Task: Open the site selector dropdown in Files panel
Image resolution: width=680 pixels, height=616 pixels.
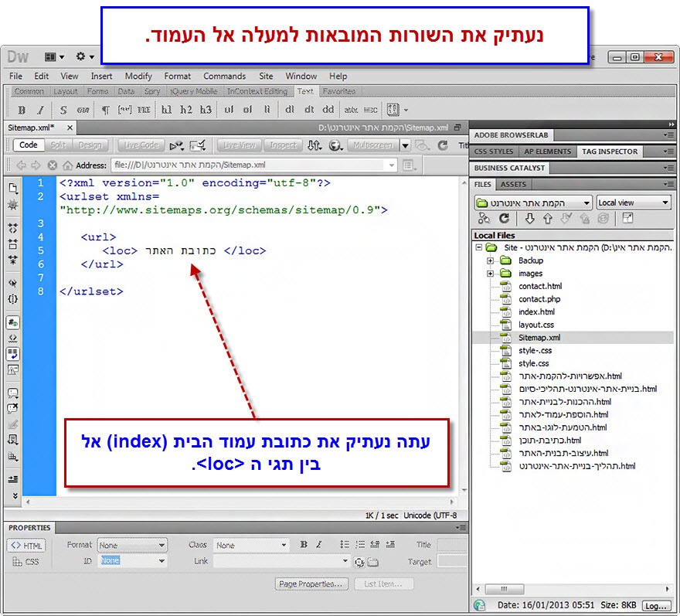Action: point(533,203)
